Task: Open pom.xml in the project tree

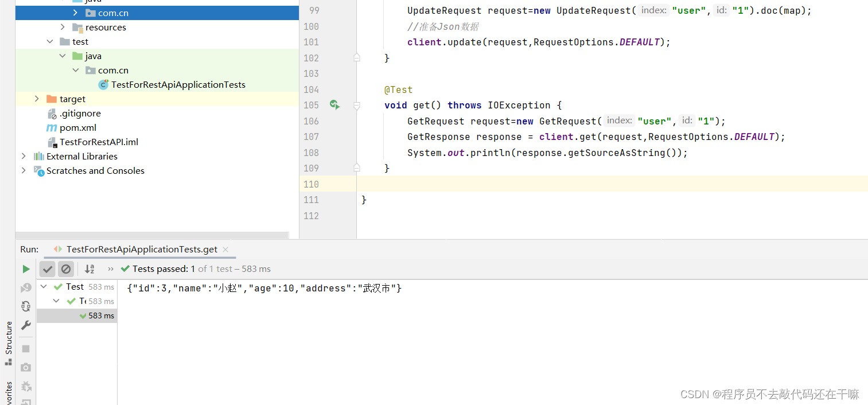Action: [x=78, y=127]
